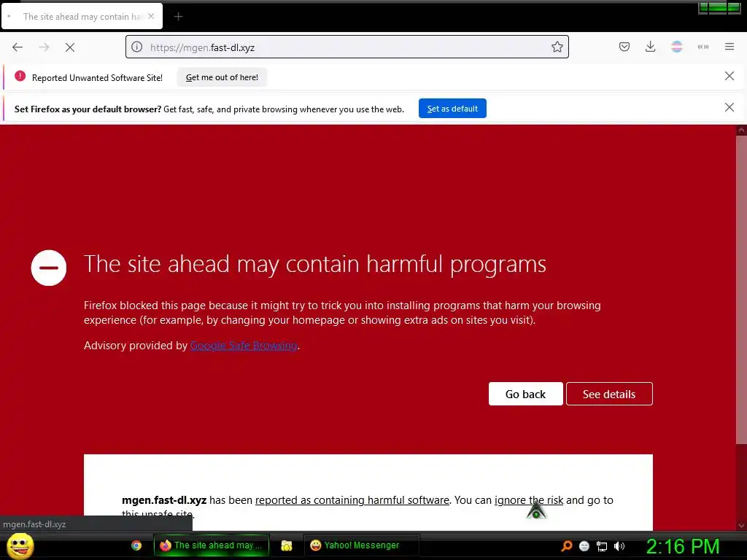The height and width of the screenshot is (560, 747).
Task: Click the 'ignore the risk' link
Action: [x=529, y=500]
